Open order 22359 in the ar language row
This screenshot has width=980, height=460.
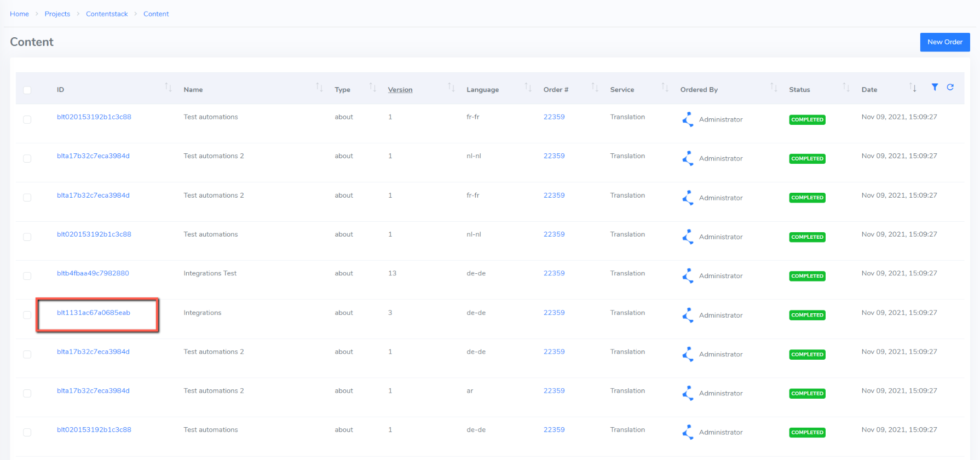point(554,390)
